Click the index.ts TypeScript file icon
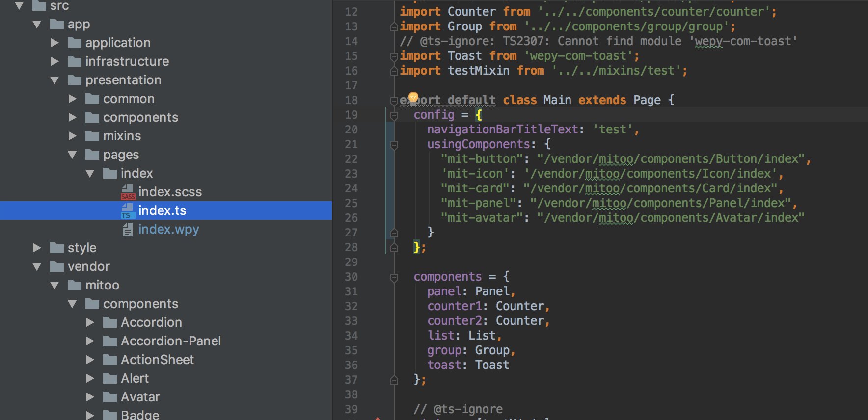The image size is (868, 420). tap(128, 210)
